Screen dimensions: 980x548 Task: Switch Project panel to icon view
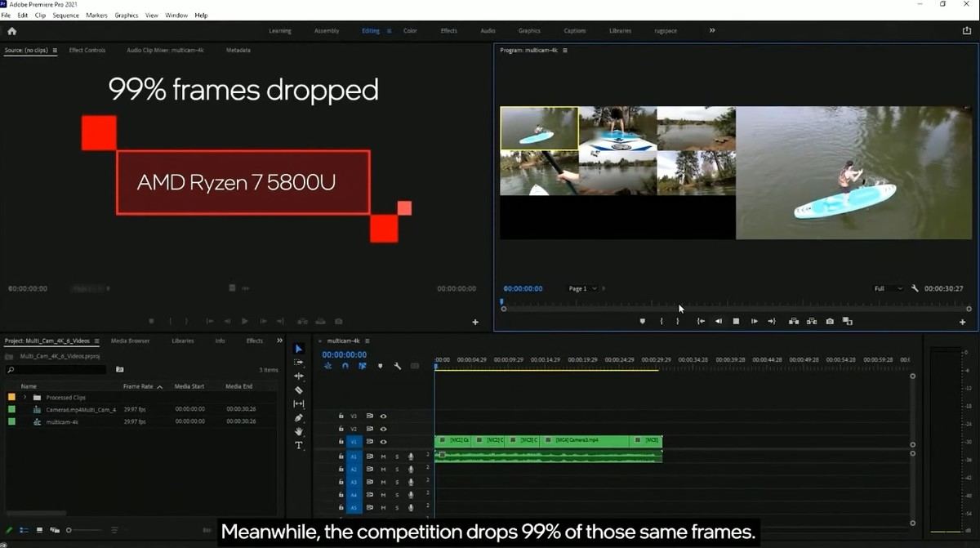click(x=39, y=530)
